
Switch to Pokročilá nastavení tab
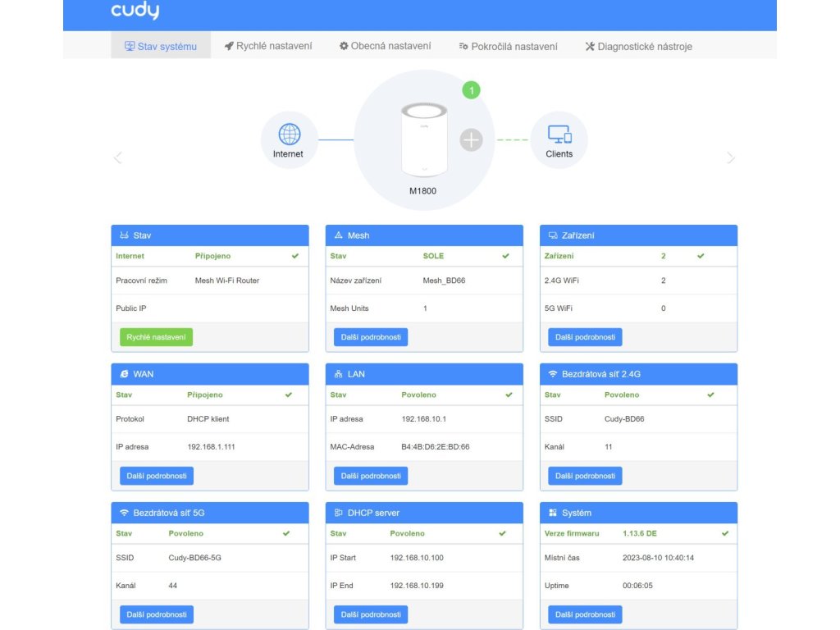point(508,47)
